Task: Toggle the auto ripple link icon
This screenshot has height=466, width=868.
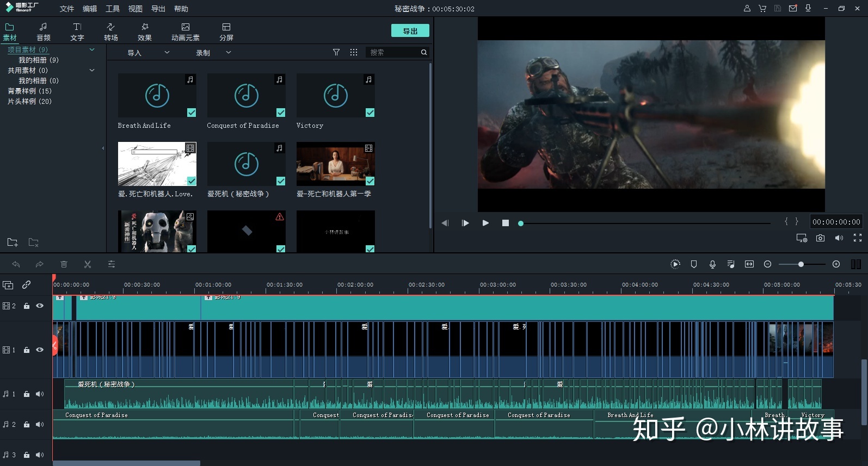Action: pyautogui.click(x=26, y=284)
